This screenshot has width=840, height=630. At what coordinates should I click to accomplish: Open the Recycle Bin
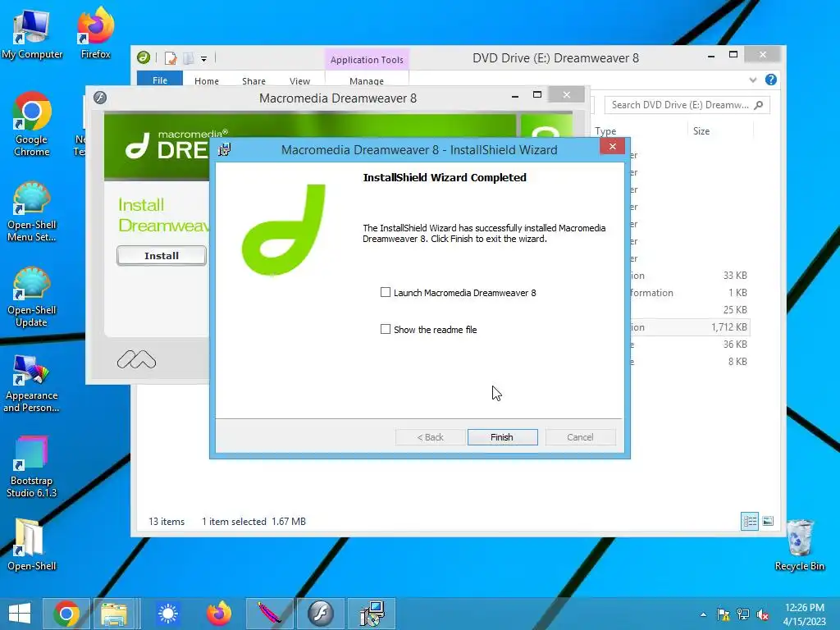point(800,545)
